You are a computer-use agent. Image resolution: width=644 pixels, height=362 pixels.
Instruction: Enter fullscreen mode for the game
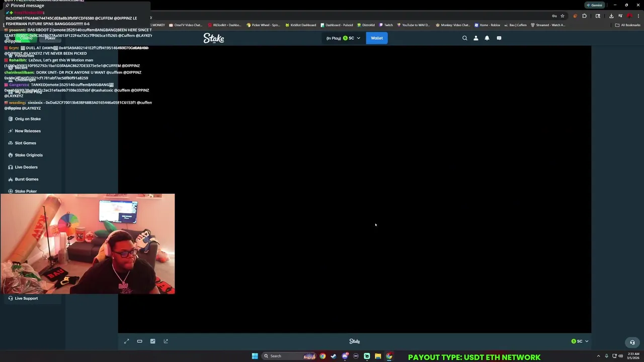(127, 341)
